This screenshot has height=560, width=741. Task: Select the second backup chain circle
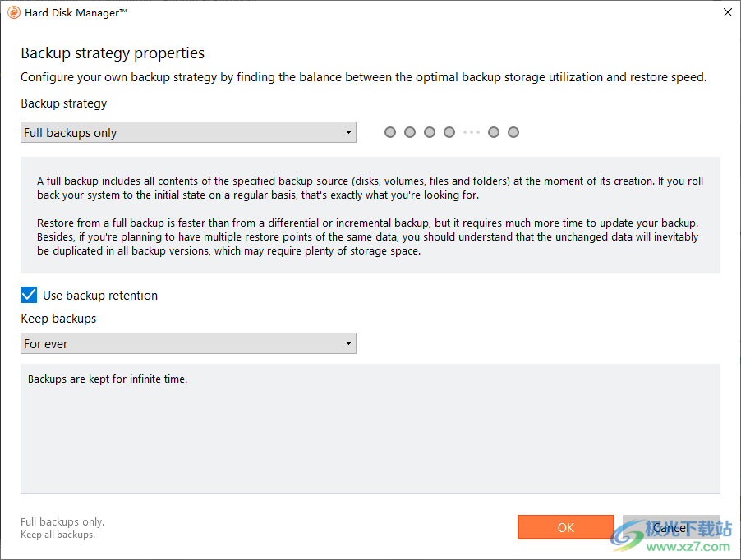pyautogui.click(x=410, y=132)
